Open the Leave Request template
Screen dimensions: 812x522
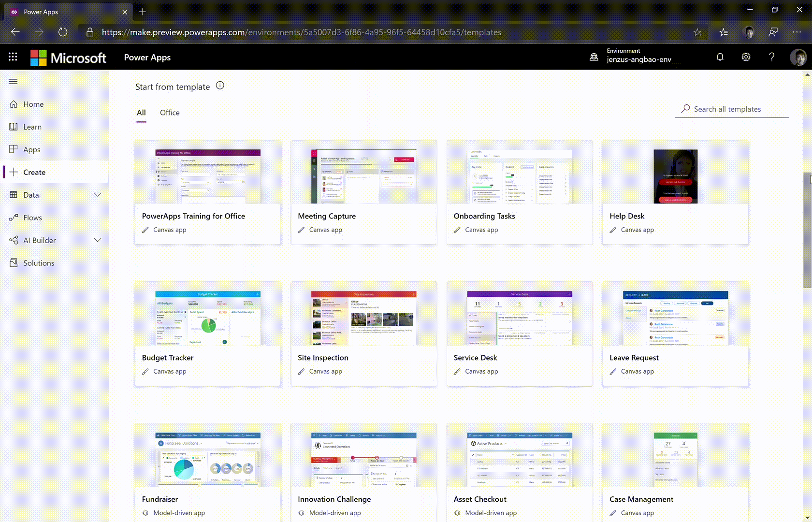tap(676, 334)
